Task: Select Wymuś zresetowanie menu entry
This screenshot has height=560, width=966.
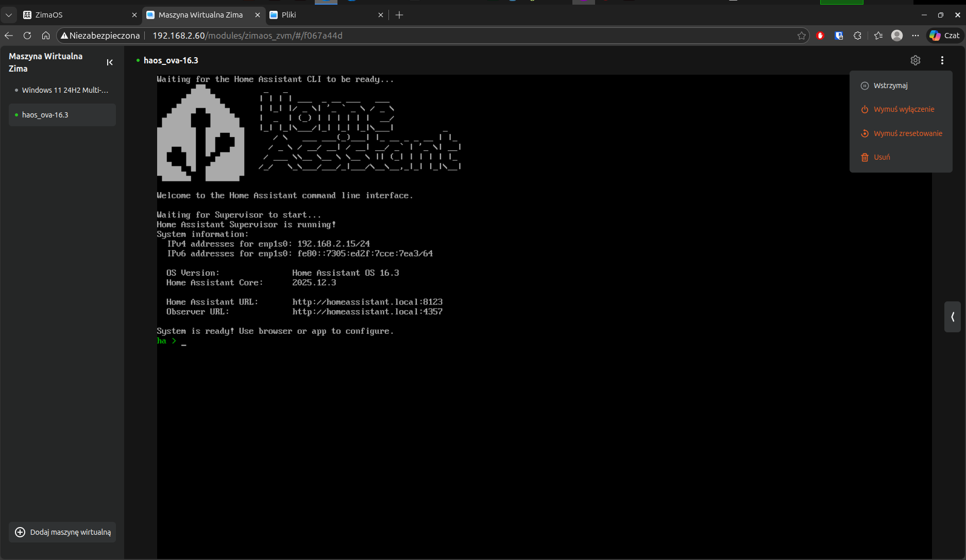Action: point(907,133)
